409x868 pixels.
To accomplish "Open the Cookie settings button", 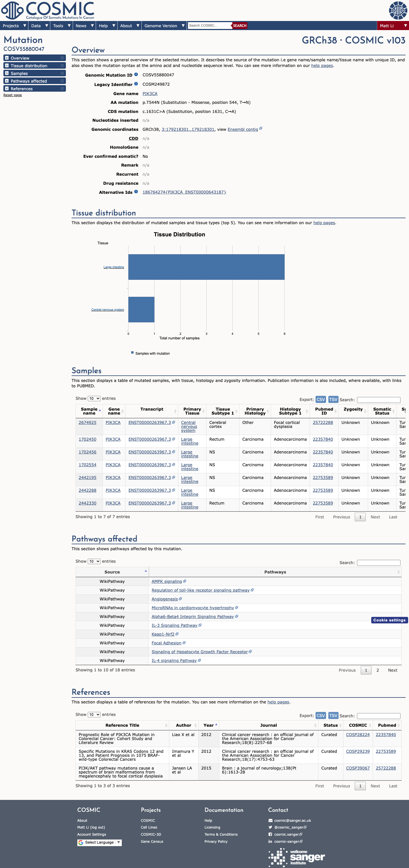I will [x=389, y=620].
